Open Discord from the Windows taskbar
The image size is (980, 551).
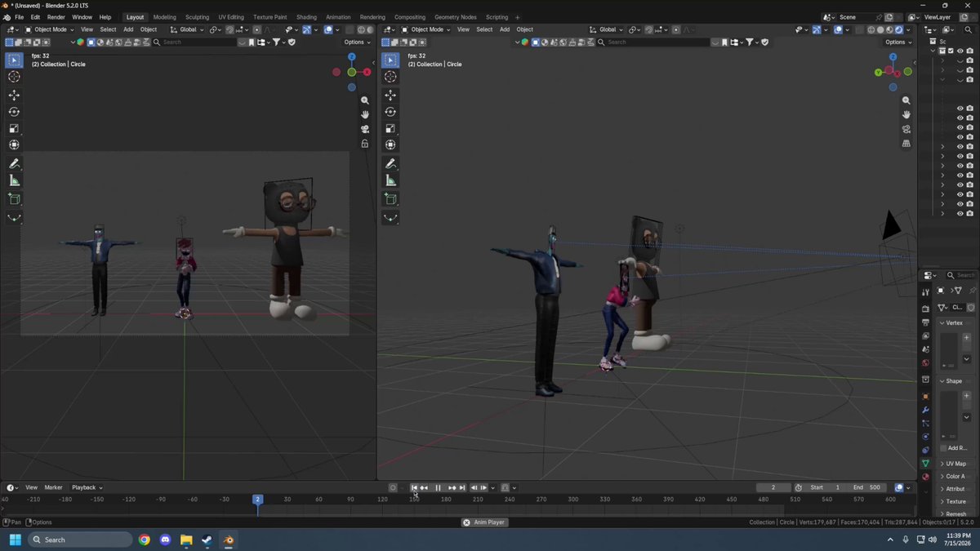pos(165,540)
